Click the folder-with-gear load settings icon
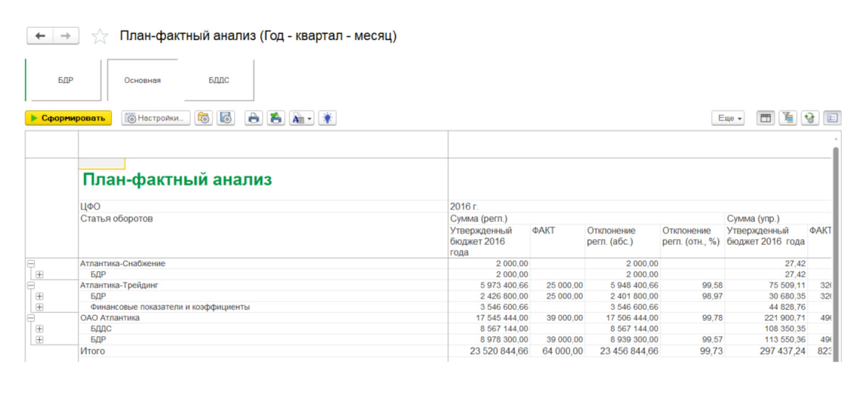The height and width of the screenshot is (393, 868). pos(204,118)
